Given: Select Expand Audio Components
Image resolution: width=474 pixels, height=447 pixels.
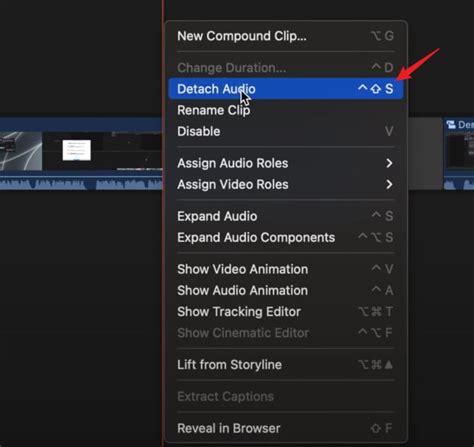Looking at the screenshot, I should pyautogui.click(x=286, y=238).
